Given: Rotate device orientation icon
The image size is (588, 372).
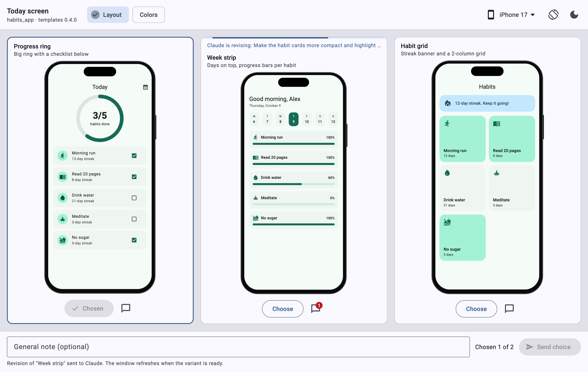Looking at the screenshot, I should (553, 15).
